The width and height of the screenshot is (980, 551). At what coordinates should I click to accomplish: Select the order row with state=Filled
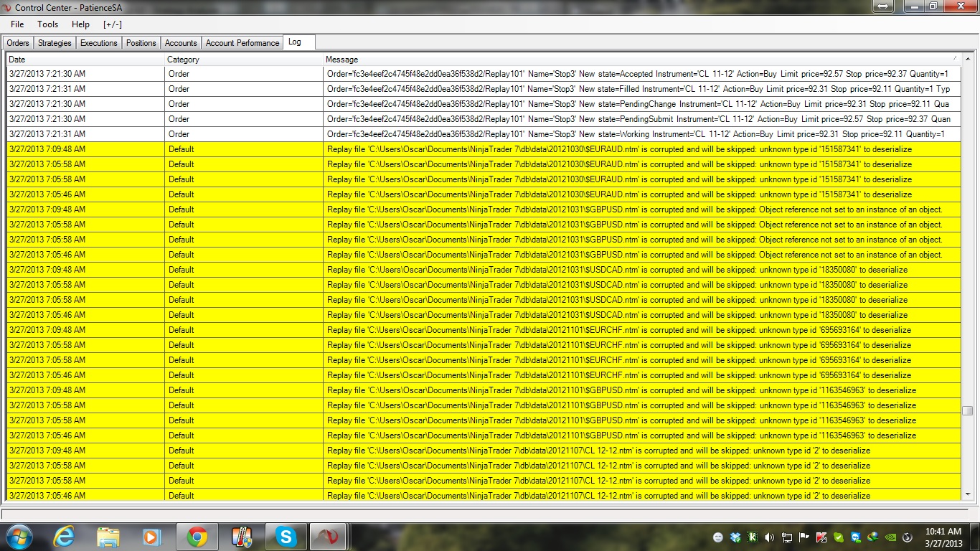click(484, 89)
